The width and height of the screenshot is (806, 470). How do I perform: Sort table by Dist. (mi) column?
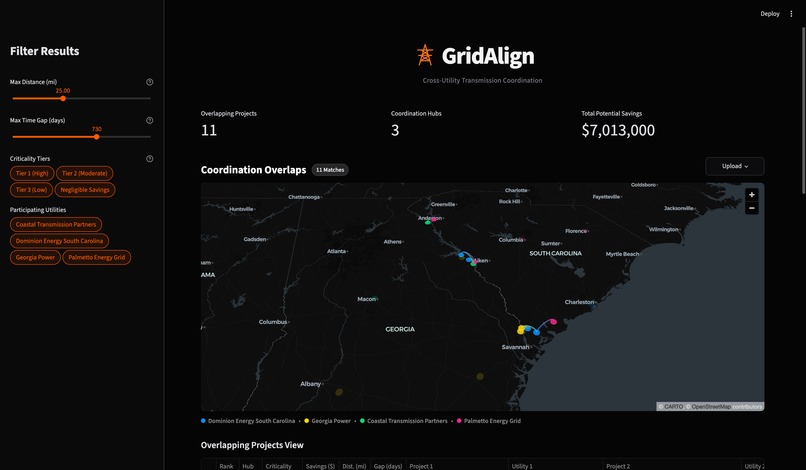[354, 465]
